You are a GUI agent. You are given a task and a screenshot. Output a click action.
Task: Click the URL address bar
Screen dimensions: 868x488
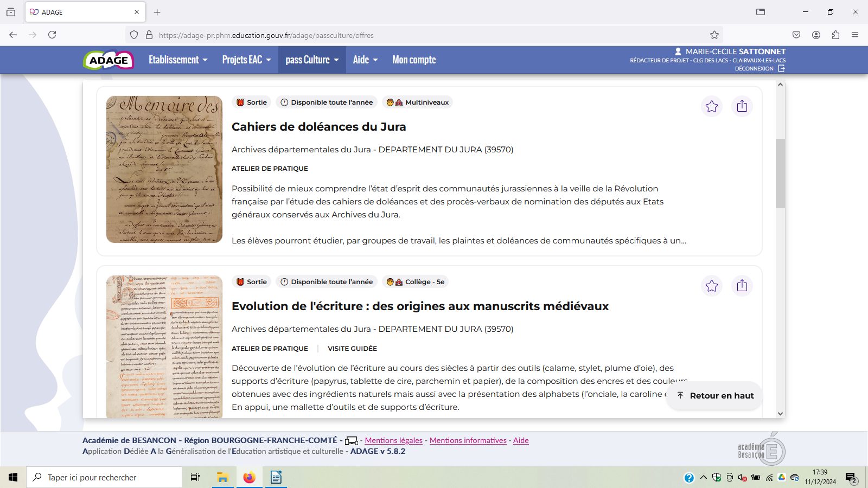point(423,35)
